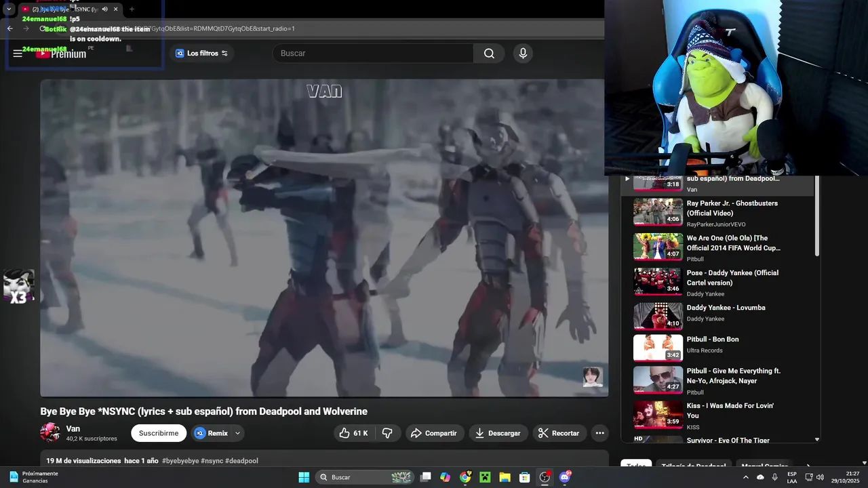868x488 pixels.
Task: Open Minecraft launcher taskbar icon
Action: click(x=485, y=477)
